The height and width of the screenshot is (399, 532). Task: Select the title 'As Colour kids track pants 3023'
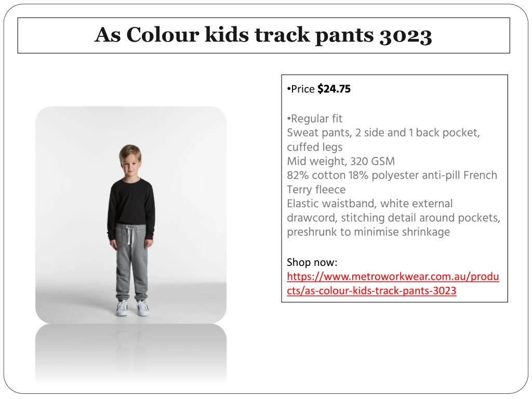pyautogui.click(x=263, y=35)
